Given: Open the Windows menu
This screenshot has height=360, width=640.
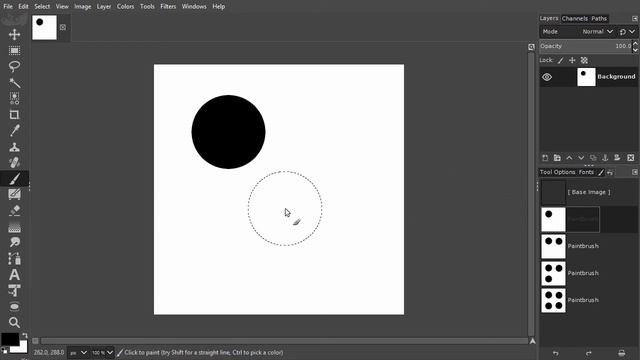Looking at the screenshot, I should (x=194, y=7).
